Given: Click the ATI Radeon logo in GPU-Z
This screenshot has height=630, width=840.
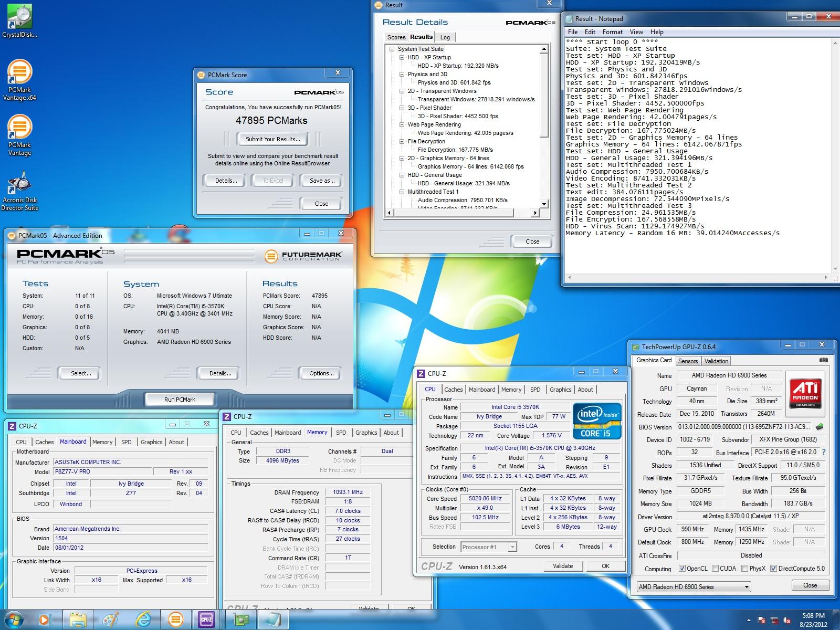Looking at the screenshot, I should point(805,395).
